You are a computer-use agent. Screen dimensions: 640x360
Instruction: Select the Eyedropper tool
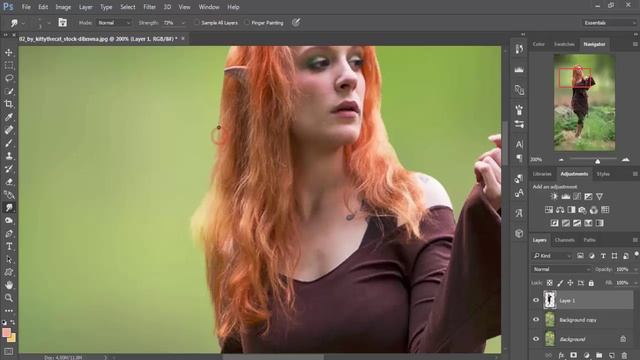point(9,117)
